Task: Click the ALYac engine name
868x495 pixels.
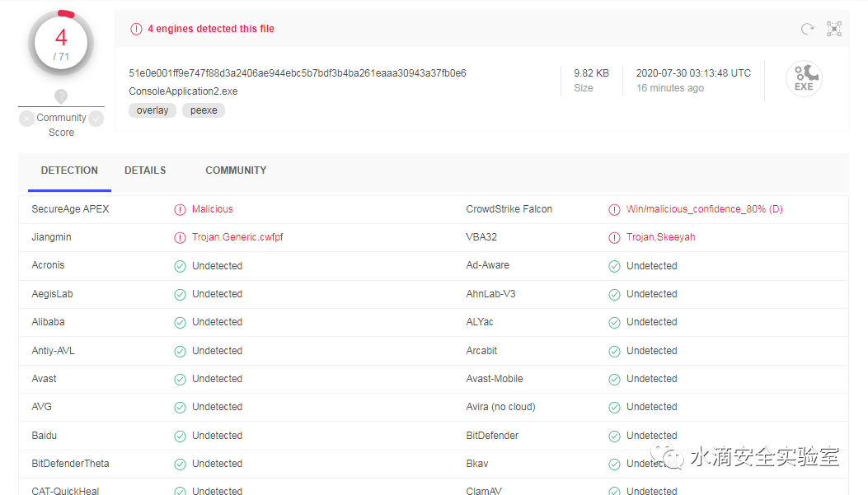Action: point(480,322)
